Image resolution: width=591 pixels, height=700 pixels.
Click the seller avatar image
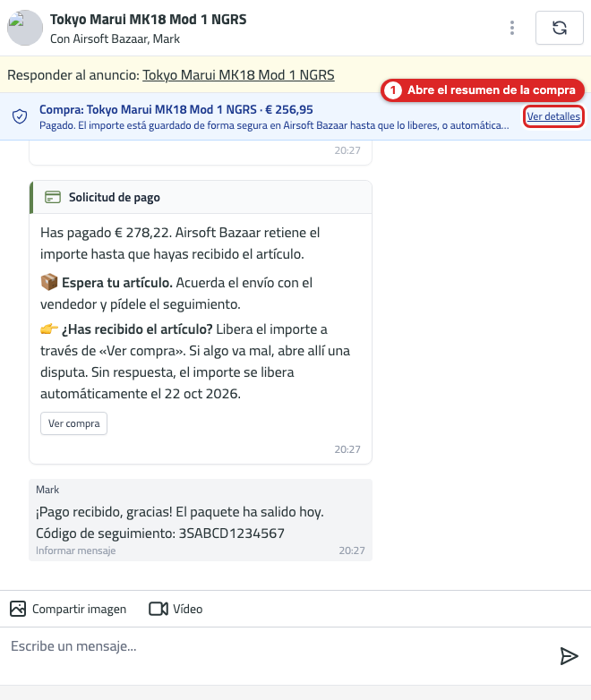click(x=25, y=28)
